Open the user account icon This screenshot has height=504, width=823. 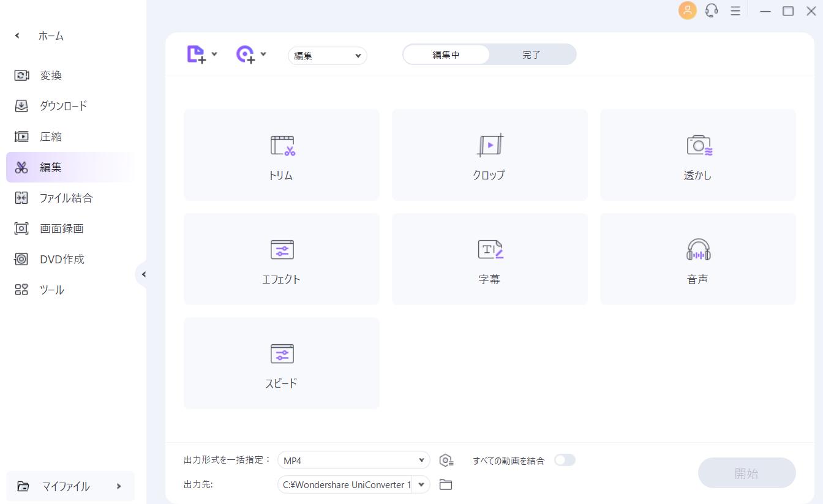[x=688, y=10]
